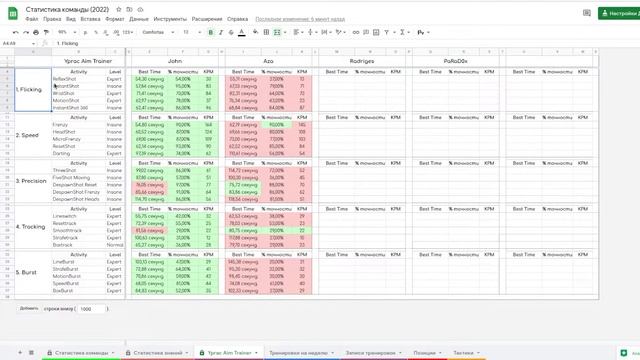Open the Comfortaa font dropdown
This screenshot has width=640, height=360.
158,32
